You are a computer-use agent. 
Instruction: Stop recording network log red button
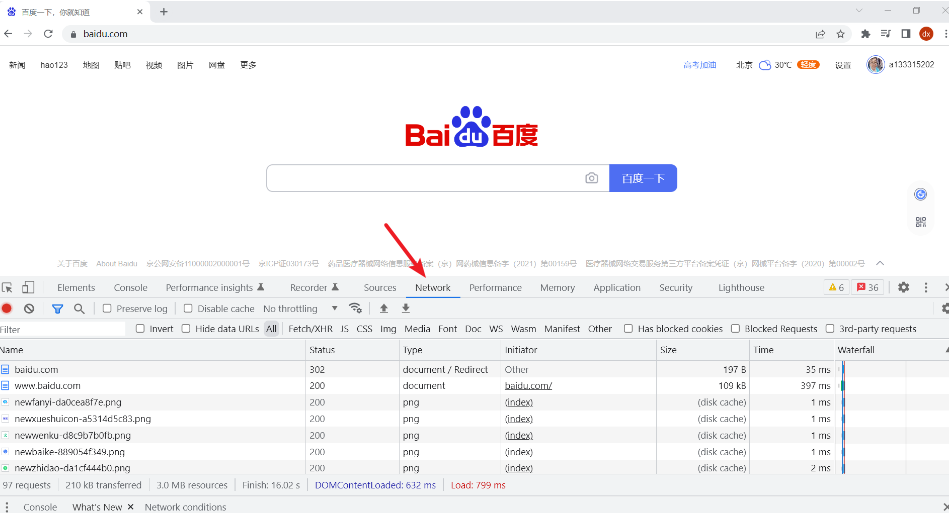7,308
